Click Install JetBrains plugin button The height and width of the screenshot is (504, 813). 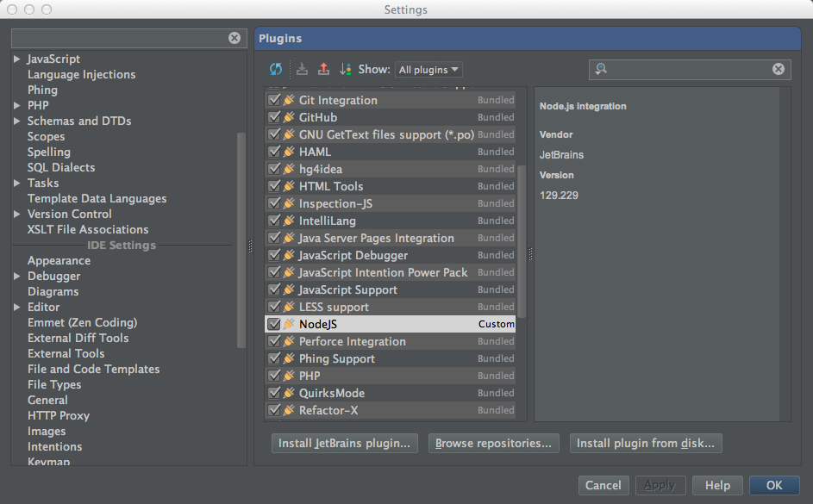point(345,444)
